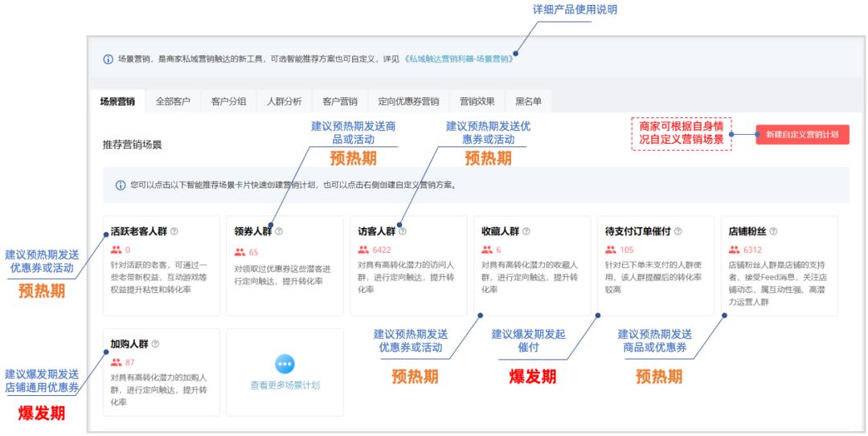Click people icon in 加购人群 card
This screenshot has width=868, height=436.
[x=116, y=363]
